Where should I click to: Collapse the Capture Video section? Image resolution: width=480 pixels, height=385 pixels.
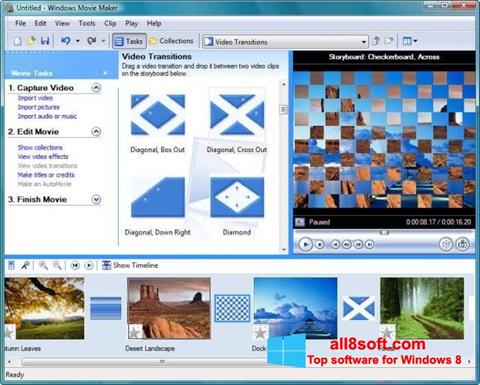coord(96,88)
